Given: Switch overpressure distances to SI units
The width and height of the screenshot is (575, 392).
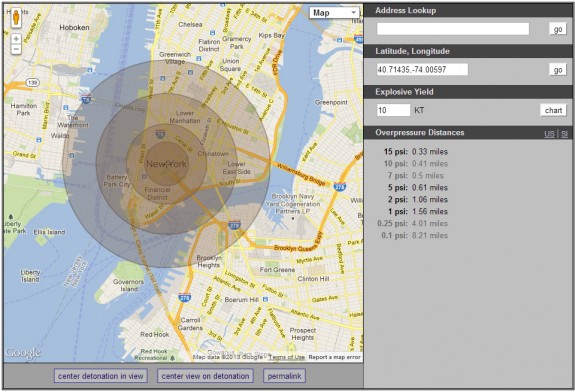Looking at the screenshot, I should click(x=564, y=134).
